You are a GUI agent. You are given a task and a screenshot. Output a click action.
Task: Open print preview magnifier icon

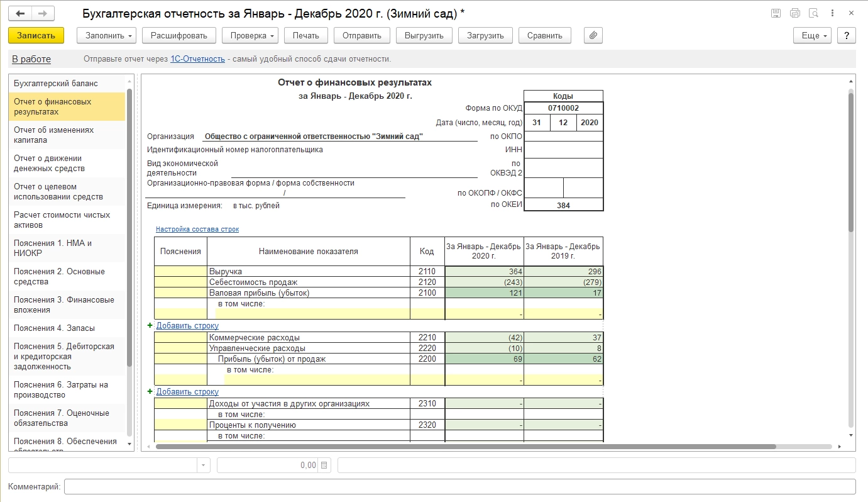tap(813, 13)
